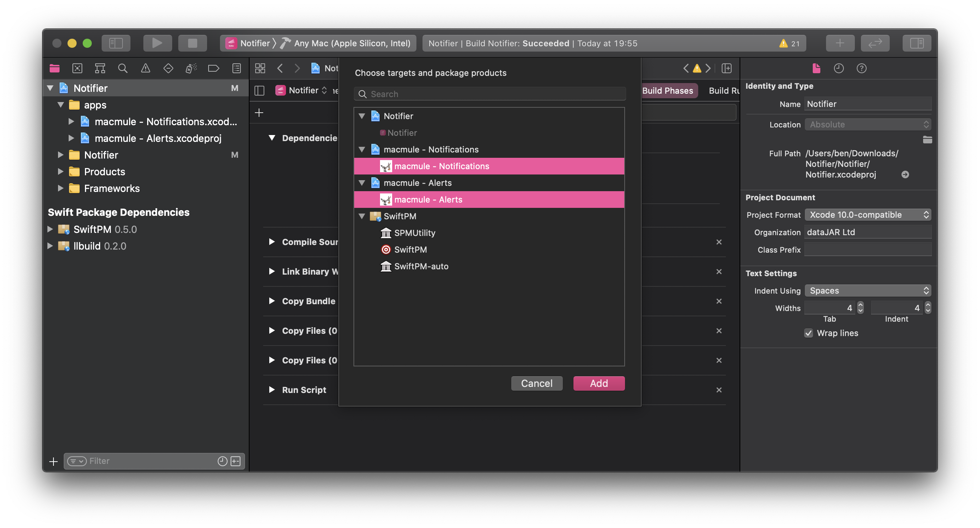Screen dimensions: 980x528
Task: Open the breakpoint navigator icon
Action: click(x=214, y=69)
